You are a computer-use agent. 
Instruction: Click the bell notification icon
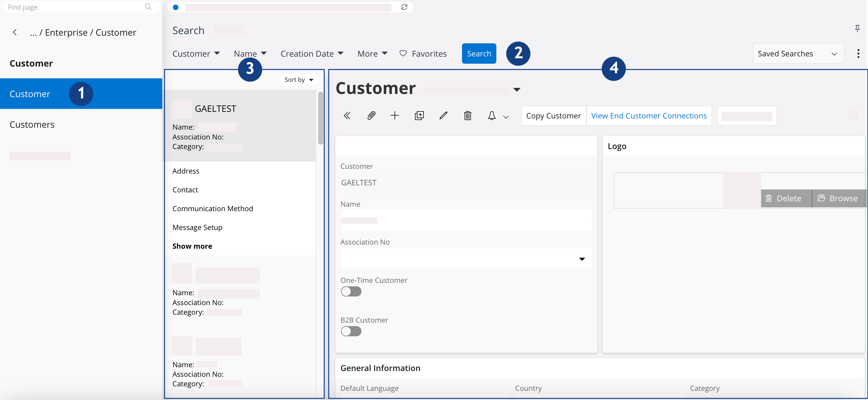pyautogui.click(x=492, y=116)
